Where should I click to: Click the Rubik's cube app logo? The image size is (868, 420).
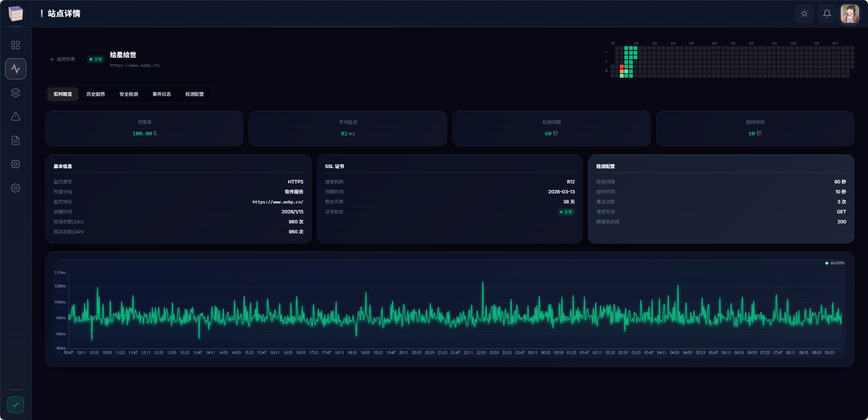coord(15,14)
